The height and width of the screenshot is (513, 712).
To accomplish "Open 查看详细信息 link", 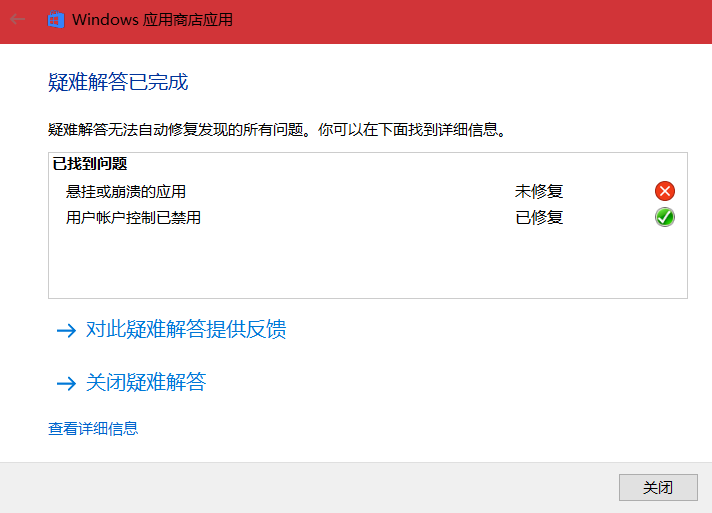I will (x=93, y=429).
